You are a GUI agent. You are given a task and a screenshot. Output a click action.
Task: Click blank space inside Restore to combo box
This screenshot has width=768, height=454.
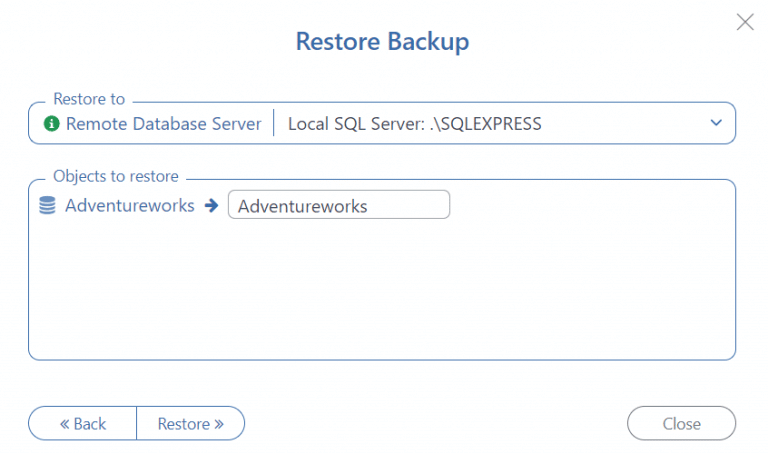point(620,124)
